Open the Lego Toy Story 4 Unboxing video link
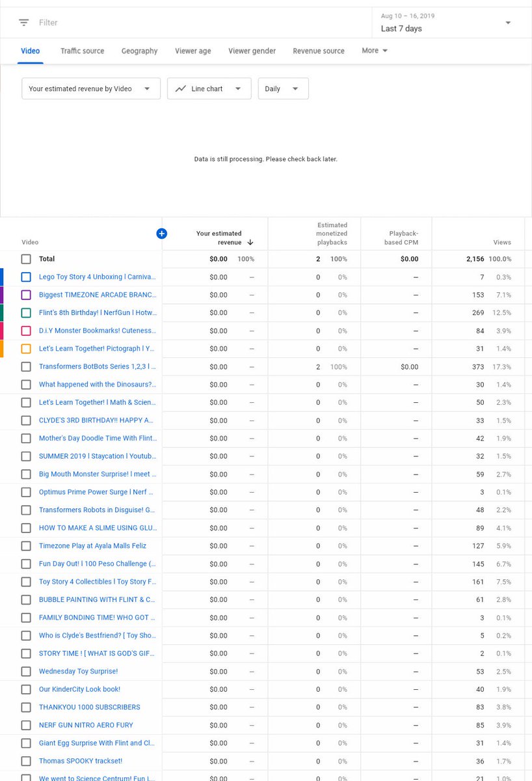The image size is (532, 781). 98,277
